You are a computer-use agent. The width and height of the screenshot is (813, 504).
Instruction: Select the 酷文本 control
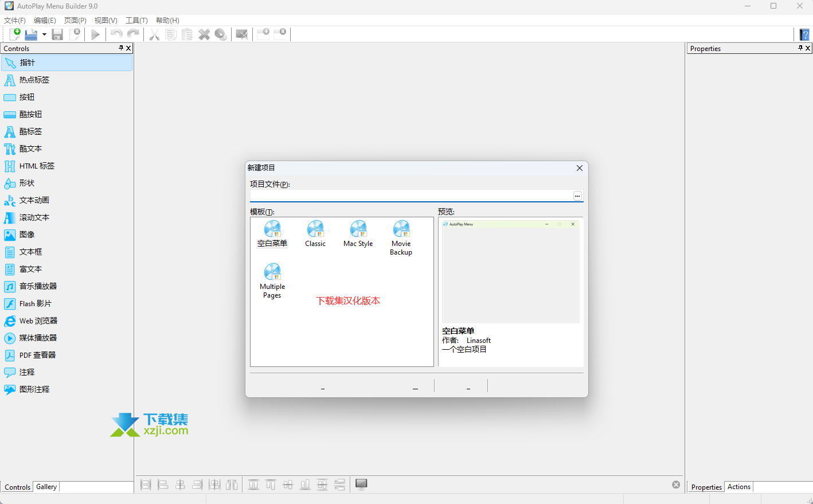tap(67, 149)
